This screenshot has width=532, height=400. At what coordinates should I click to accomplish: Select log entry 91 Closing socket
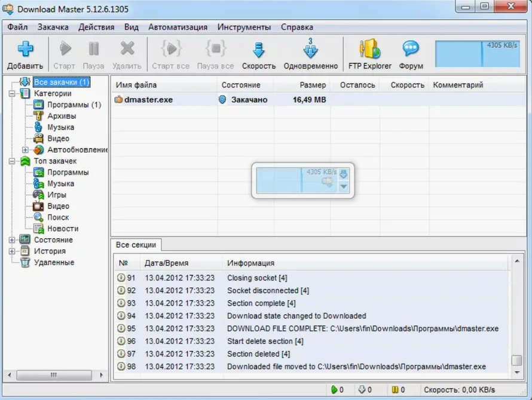click(312, 278)
